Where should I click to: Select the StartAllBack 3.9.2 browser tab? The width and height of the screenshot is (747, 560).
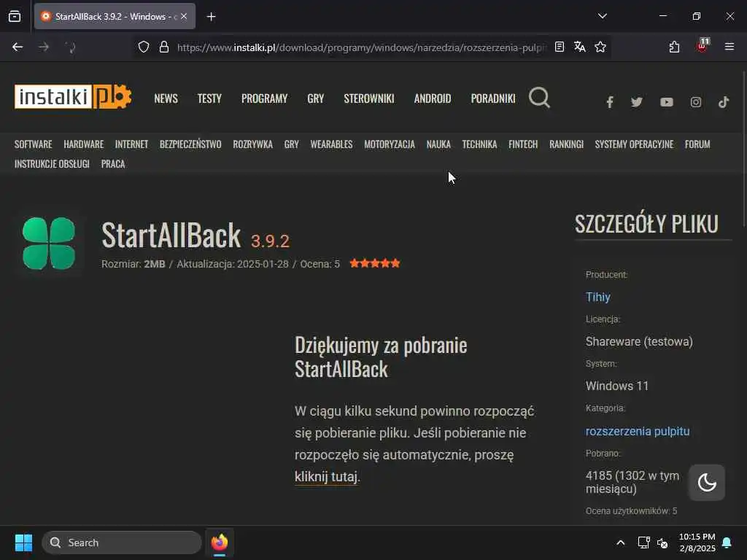pyautogui.click(x=115, y=16)
